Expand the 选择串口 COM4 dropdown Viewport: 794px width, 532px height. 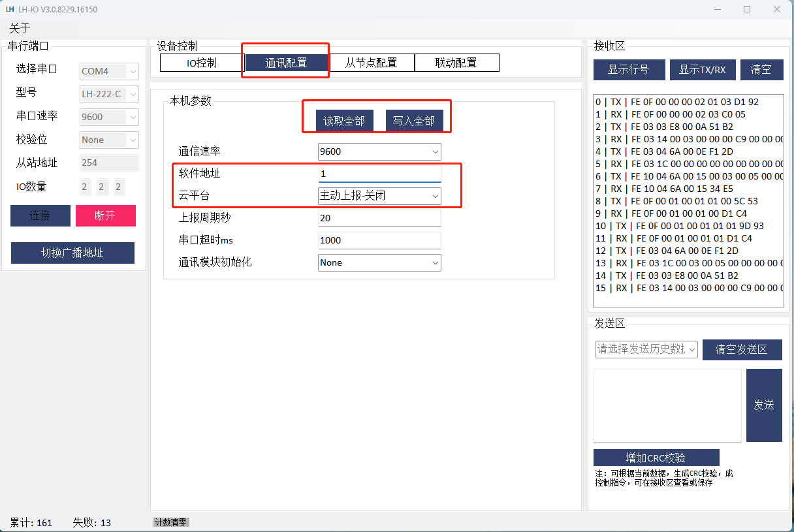tap(109, 71)
